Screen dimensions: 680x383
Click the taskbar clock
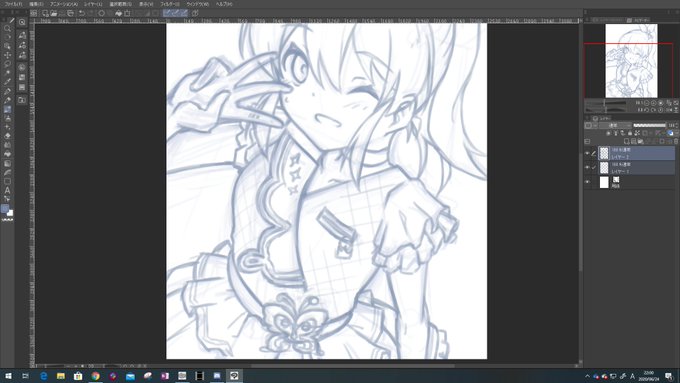(x=648, y=376)
